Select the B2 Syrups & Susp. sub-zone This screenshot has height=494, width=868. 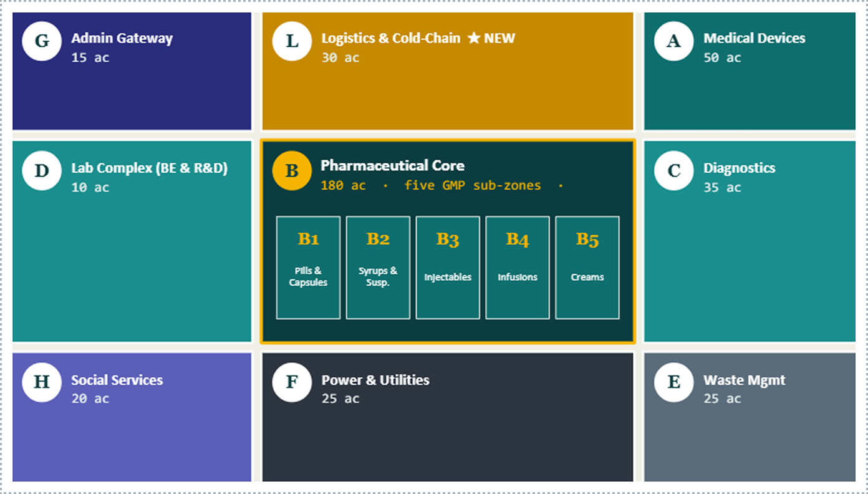pos(378,268)
